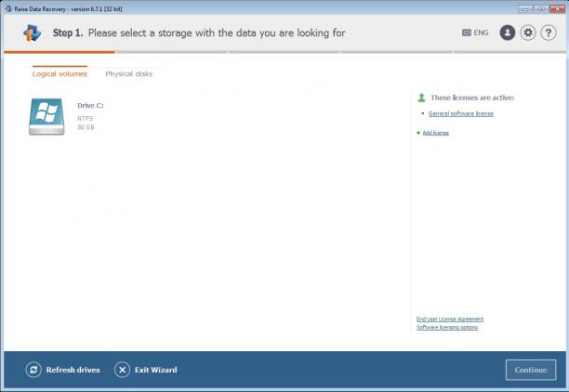569x392 pixels.
Task: Open Software licensing options link
Action: tap(447, 328)
